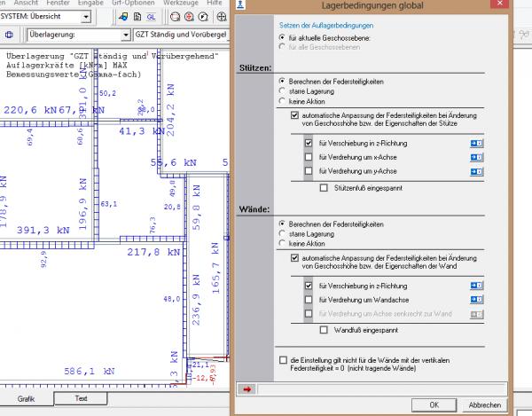
Task: Click the GL view toolbar icon
Action: [150, 17]
